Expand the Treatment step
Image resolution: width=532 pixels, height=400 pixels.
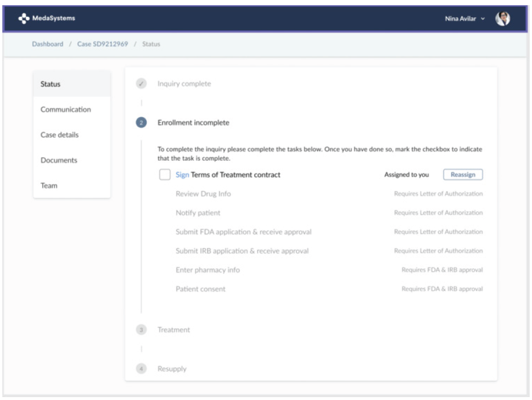click(x=173, y=330)
